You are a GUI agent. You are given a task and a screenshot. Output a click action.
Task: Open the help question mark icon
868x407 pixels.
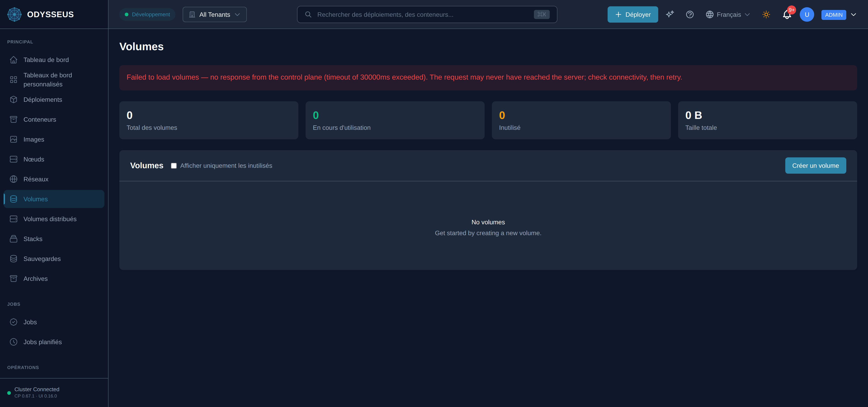coord(690,14)
